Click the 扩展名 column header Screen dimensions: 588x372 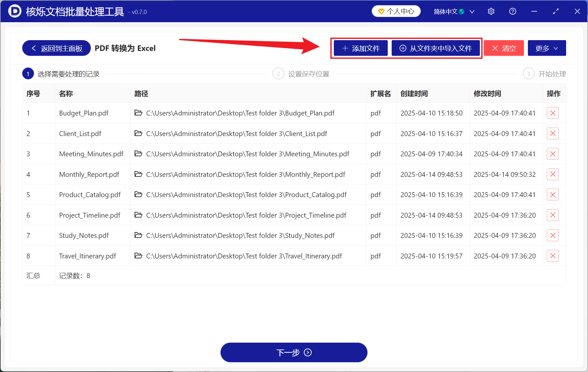(381, 94)
